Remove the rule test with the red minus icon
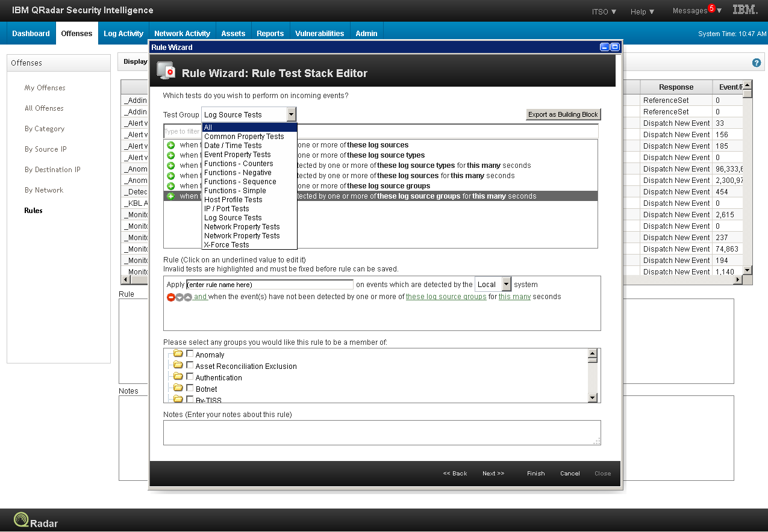The height and width of the screenshot is (532, 768). pyautogui.click(x=171, y=297)
